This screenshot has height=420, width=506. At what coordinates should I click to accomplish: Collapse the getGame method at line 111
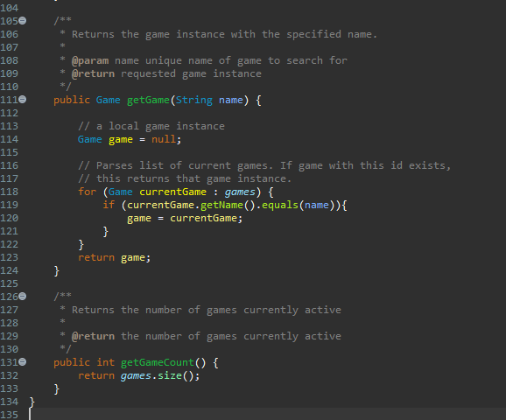[x=22, y=100]
